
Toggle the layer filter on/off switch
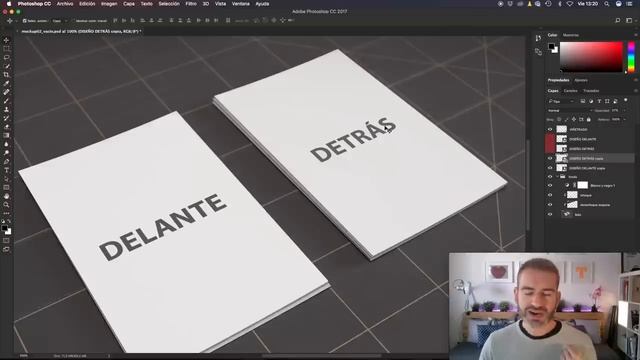coord(626,100)
